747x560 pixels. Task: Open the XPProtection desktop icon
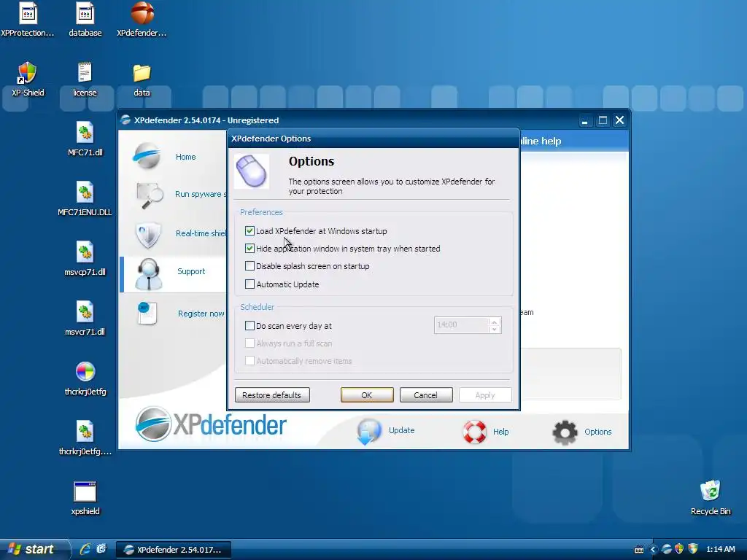(x=28, y=13)
